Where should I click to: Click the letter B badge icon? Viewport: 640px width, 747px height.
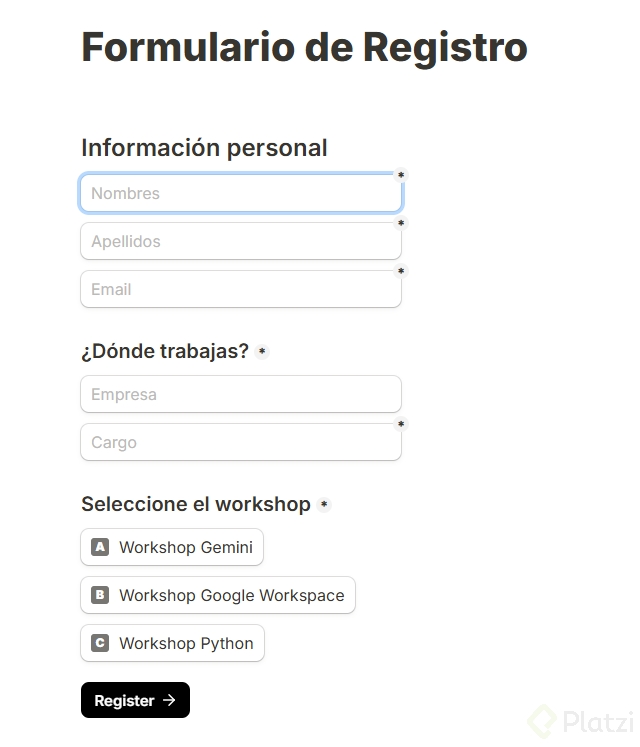pos(99,595)
